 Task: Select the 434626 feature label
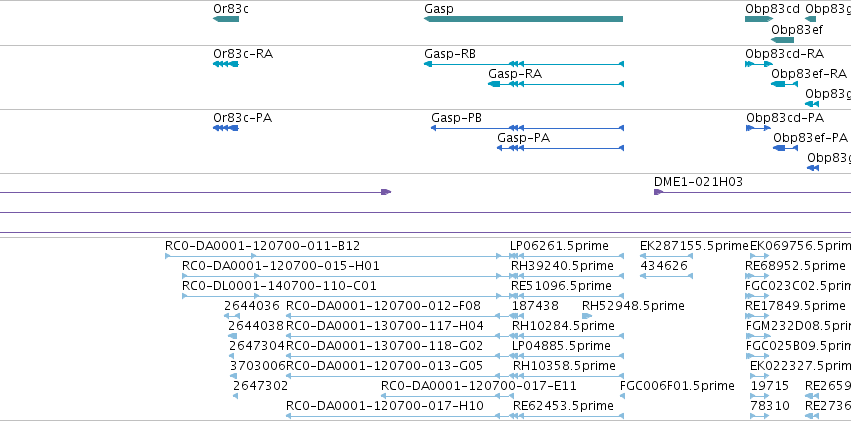[x=664, y=266]
